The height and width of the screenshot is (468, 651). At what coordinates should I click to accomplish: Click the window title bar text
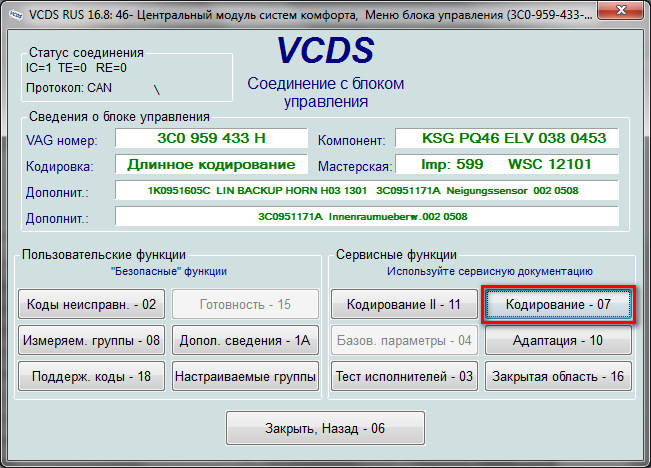(311, 15)
